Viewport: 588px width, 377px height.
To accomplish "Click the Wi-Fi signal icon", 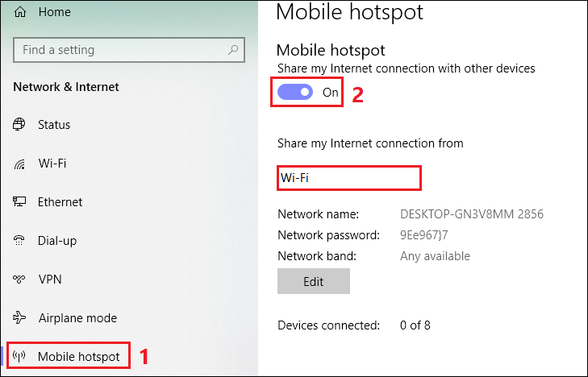I will (x=19, y=164).
